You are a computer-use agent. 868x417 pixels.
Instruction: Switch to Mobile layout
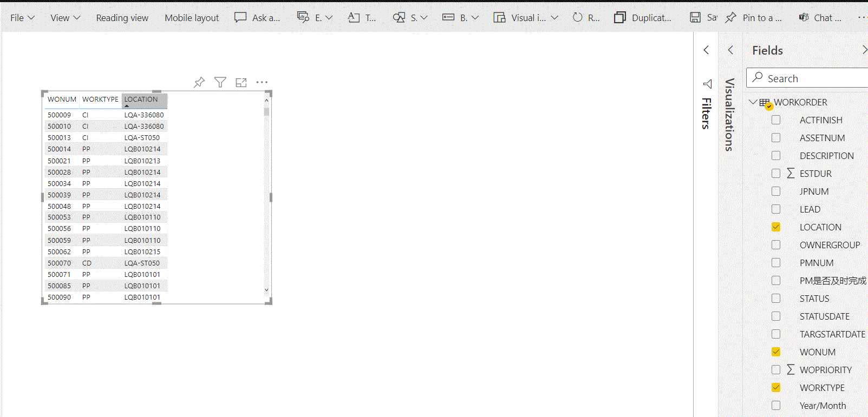192,18
